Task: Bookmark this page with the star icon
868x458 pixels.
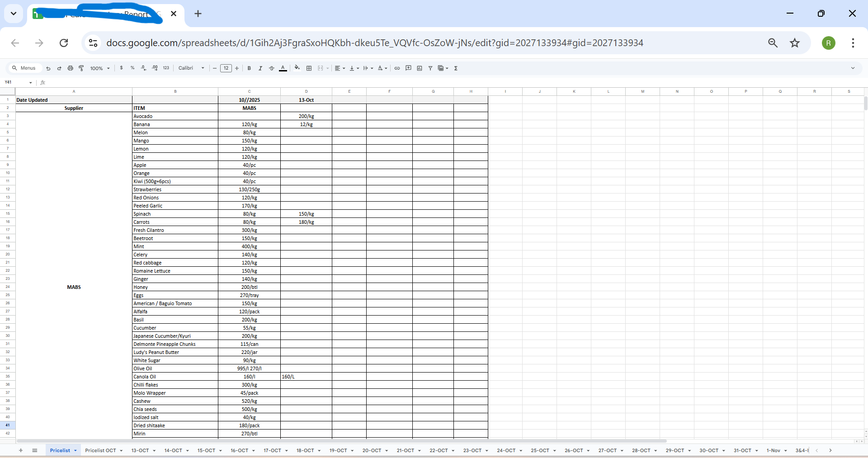Action: 795,43
